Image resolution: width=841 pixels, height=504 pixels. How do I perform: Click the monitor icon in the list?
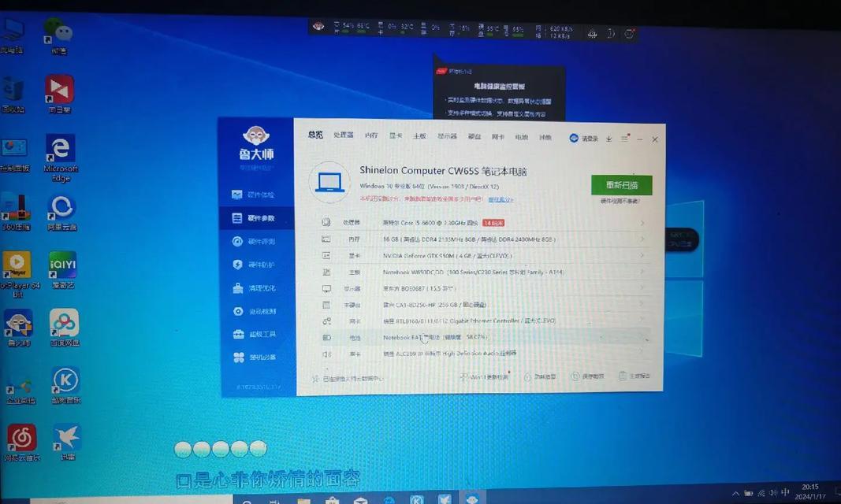(x=326, y=288)
